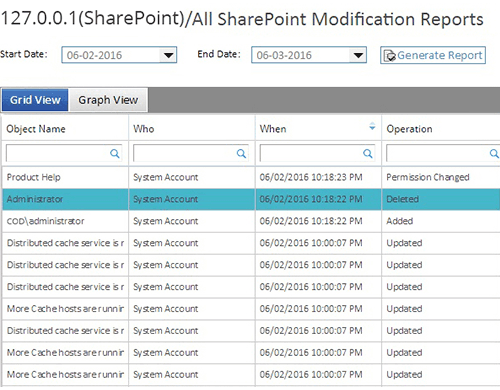Click the Operation column header
The width and height of the screenshot is (500, 390).
(x=441, y=129)
